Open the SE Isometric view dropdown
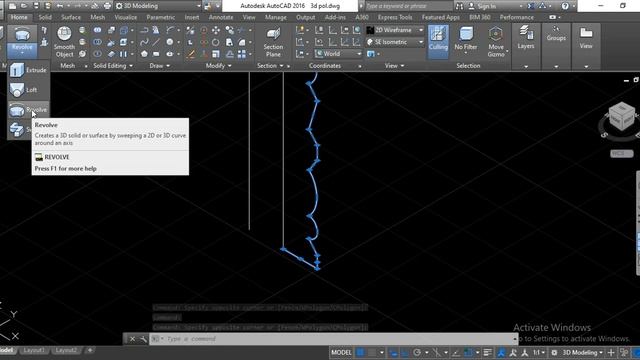This screenshot has height=360, width=640. [x=395, y=42]
